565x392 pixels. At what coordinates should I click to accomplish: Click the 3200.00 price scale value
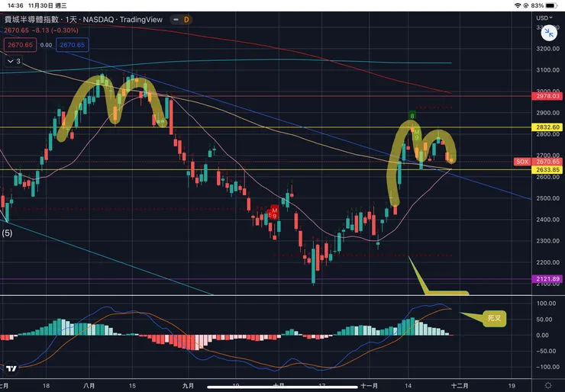tap(547, 49)
